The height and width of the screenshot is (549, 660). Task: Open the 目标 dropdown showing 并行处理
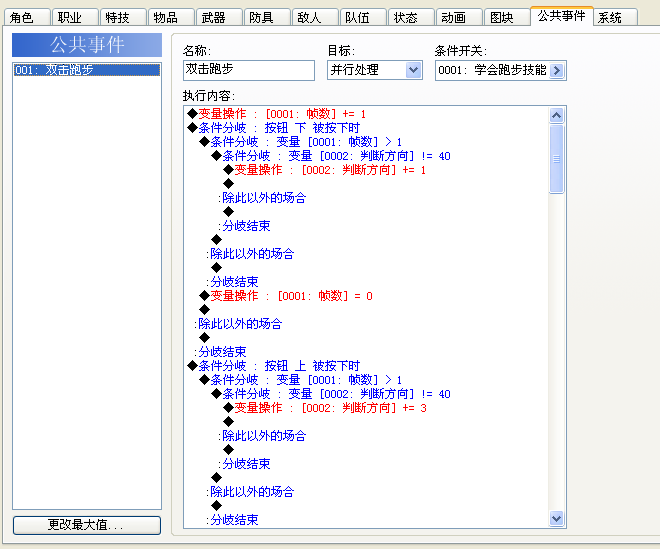click(x=375, y=70)
